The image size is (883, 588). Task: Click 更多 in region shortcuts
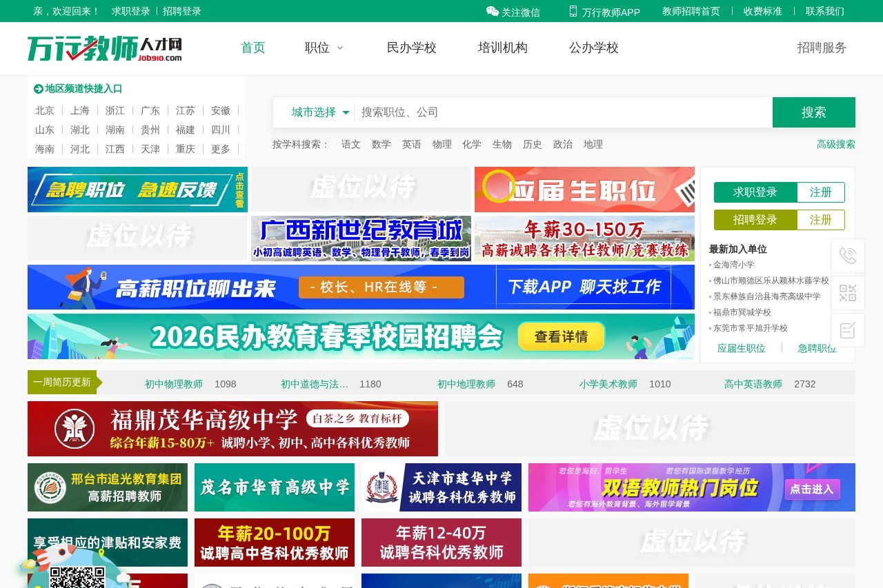pyautogui.click(x=221, y=149)
